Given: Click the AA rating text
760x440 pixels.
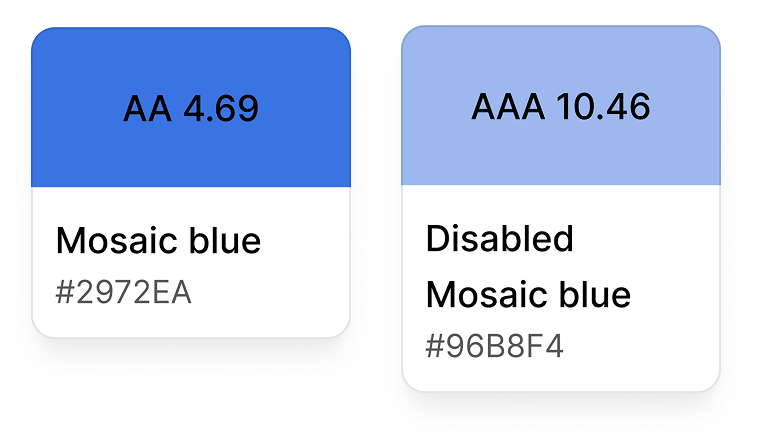Looking at the screenshot, I should (x=147, y=109).
